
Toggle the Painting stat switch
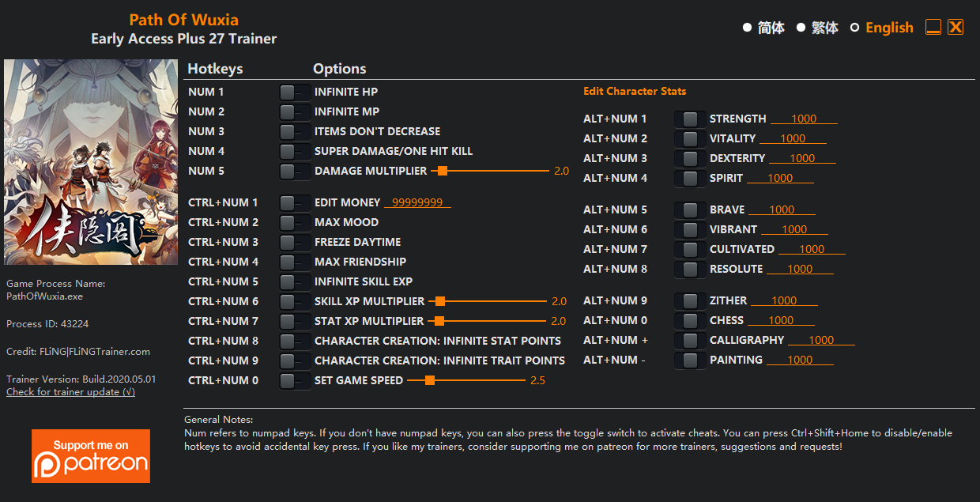[x=690, y=360]
